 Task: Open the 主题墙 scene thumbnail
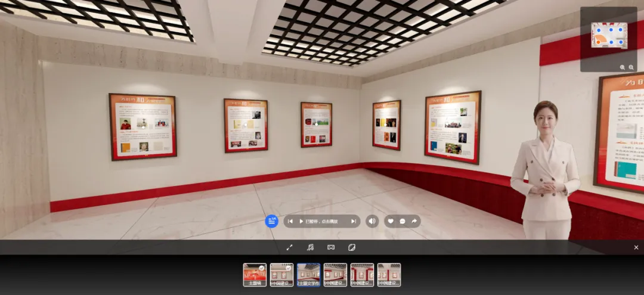tap(255, 275)
